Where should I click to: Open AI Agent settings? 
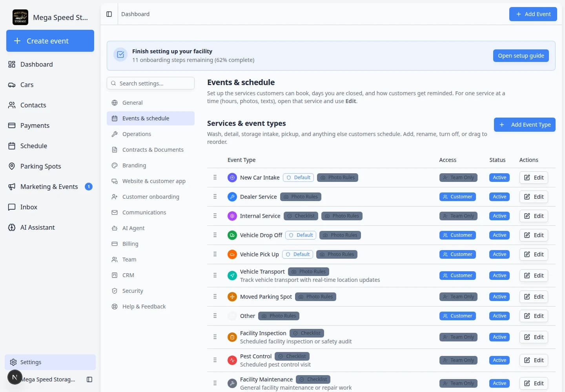point(151,228)
